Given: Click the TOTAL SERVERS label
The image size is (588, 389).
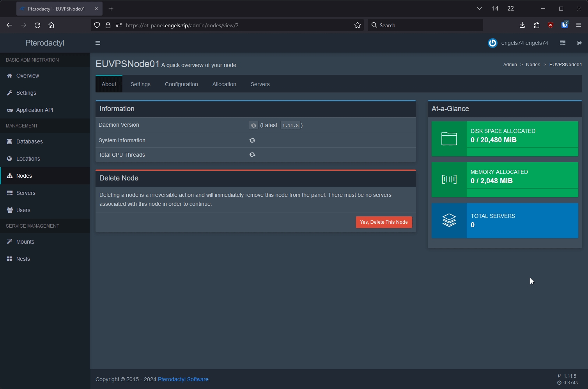Looking at the screenshot, I should coord(493,216).
